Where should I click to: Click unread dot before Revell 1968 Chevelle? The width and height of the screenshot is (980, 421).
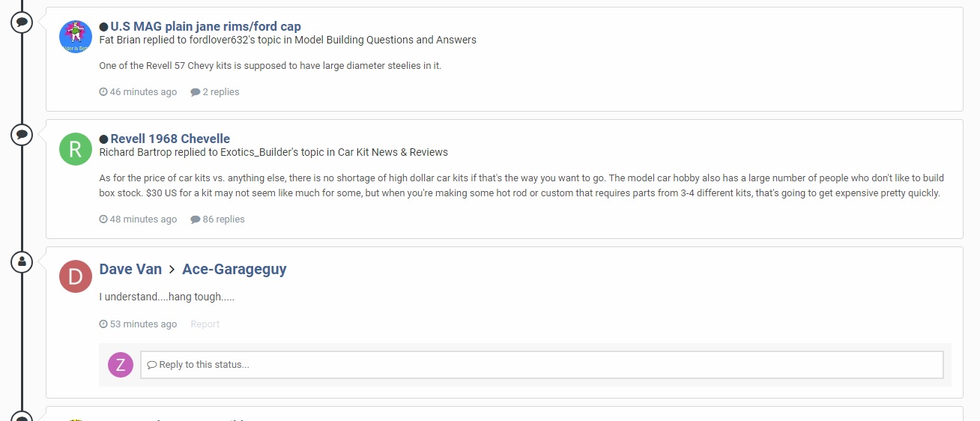click(103, 139)
